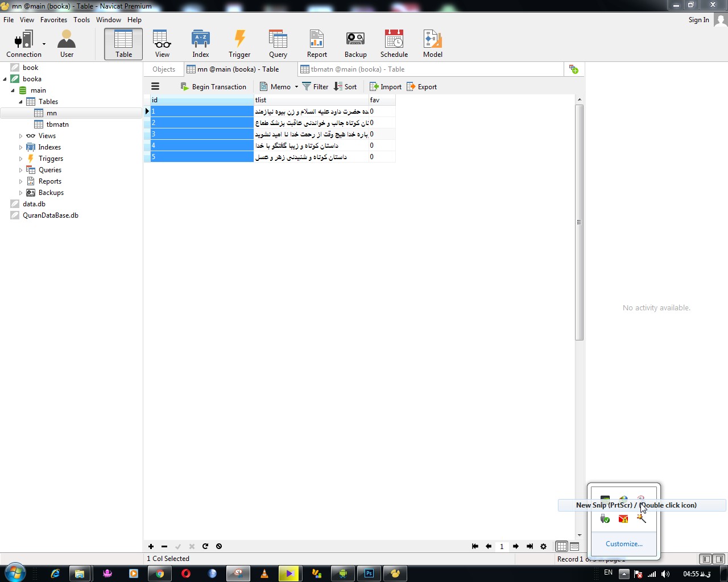Refresh the table data
Screen dimensions: 728x582
[205, 546]
